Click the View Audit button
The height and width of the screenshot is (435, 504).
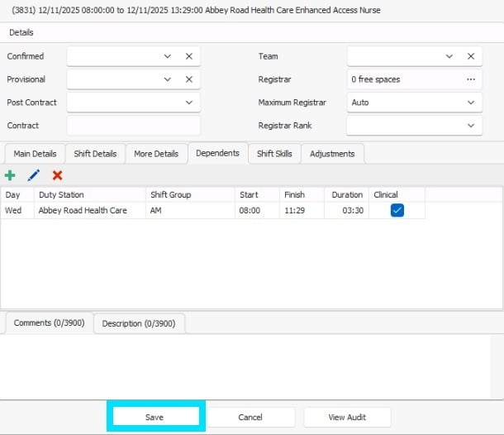[x=347, y=418]
